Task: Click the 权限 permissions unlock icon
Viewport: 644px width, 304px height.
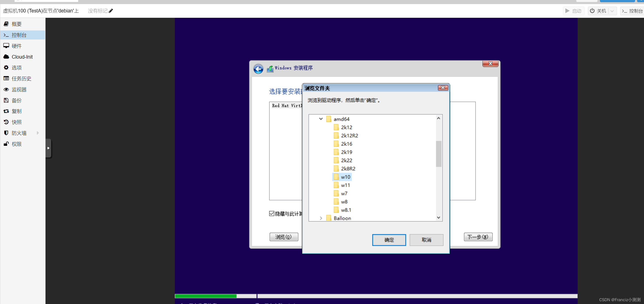Action: coord(6,144)
